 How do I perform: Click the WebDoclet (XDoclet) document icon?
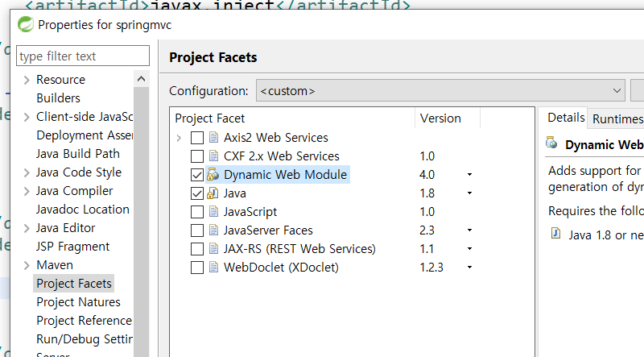click(x=213, y=267)
